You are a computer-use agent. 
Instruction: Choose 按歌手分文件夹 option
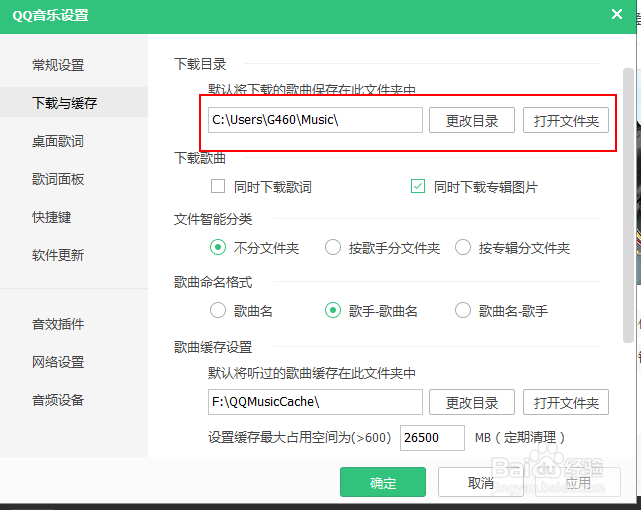(x=333, y=248)
